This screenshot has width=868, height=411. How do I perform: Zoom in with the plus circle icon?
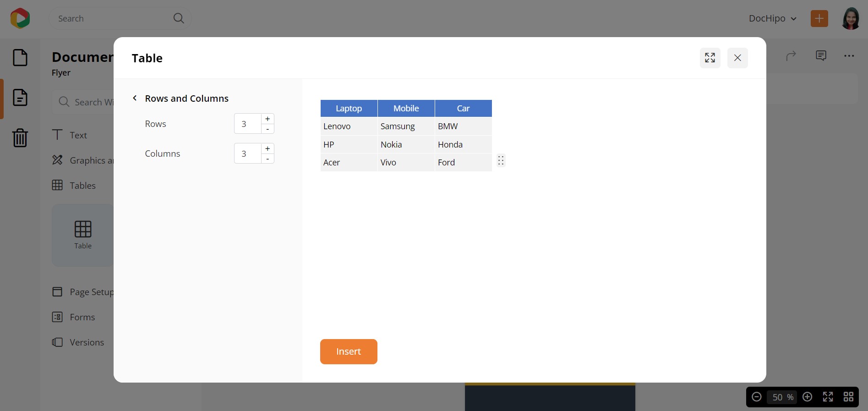coord(808,397)
